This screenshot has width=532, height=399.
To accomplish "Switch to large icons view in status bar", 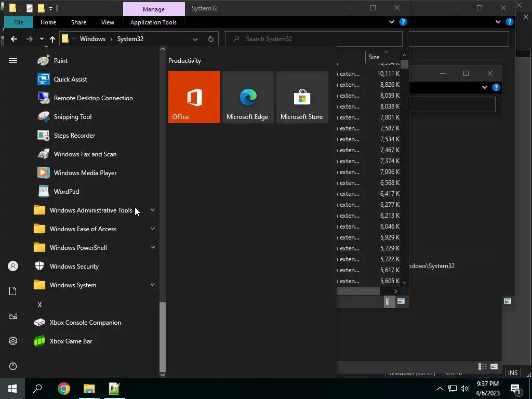I will (401, 301).
